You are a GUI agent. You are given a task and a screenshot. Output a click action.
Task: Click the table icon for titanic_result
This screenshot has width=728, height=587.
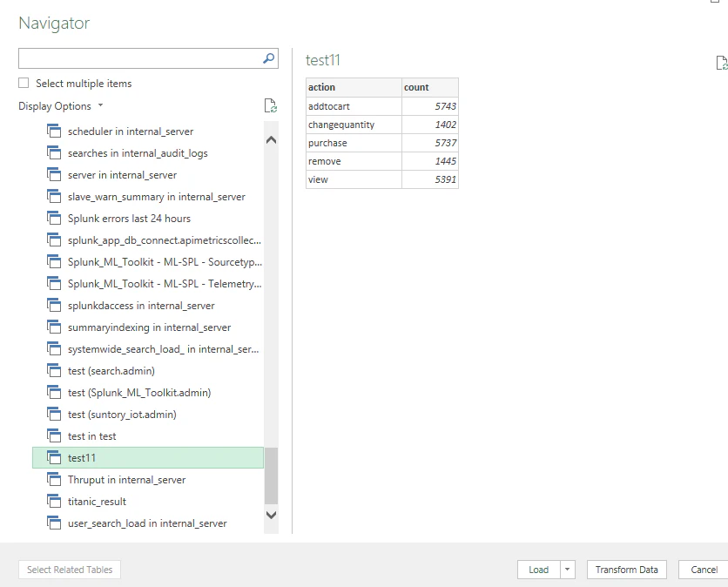point(54,501)
